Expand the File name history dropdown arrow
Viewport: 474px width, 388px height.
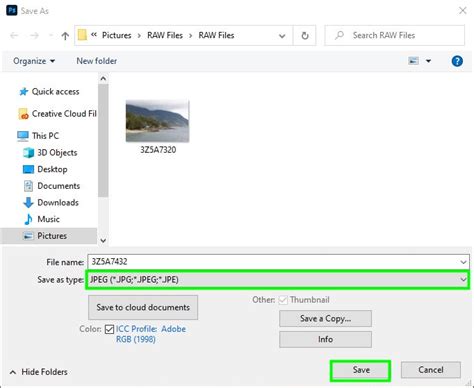(x=463, y=262)
